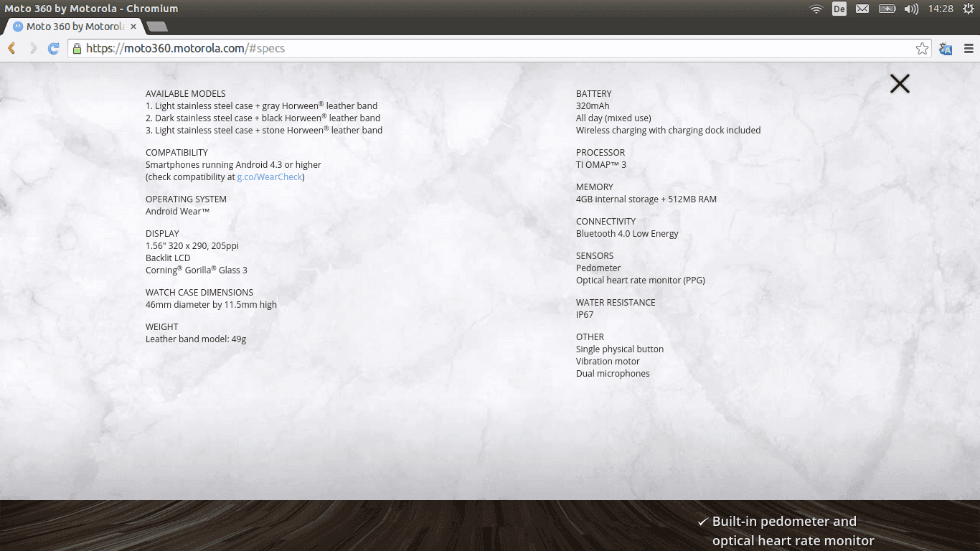Click the 'Dual microphones' text
980x551 pixels.
[x=613, y=374]
